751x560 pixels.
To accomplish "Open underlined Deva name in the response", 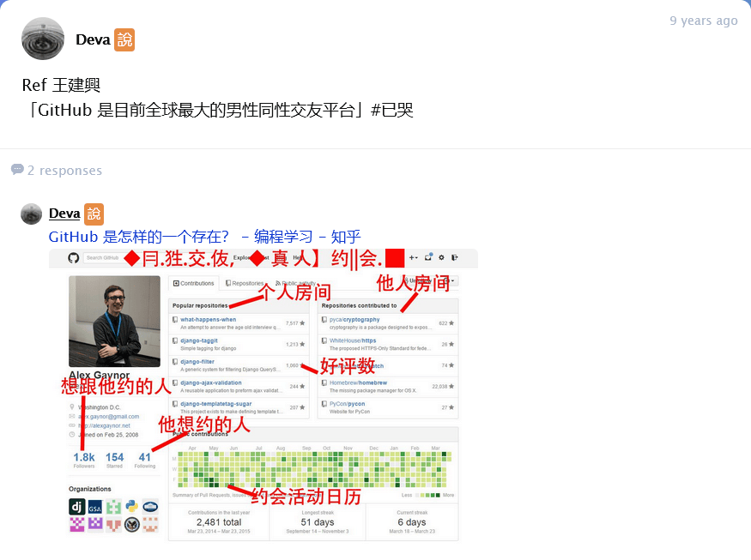I will [64, 214].
